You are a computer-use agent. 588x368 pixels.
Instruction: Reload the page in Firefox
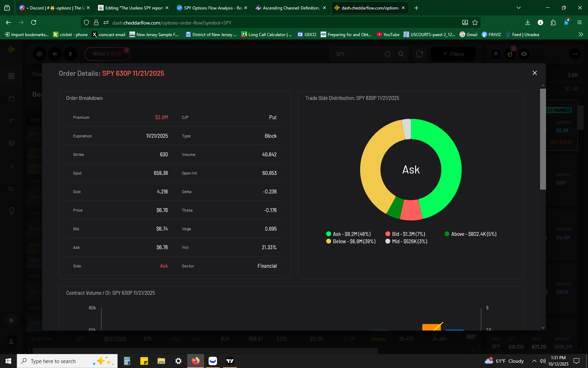click(x=34, y=22)
